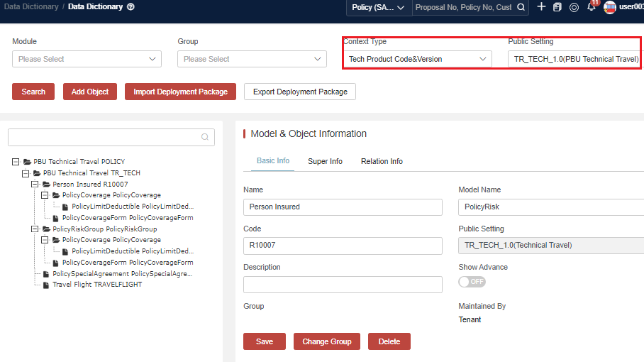Open the notifications bell
This screenshot has width=644, height=362.
click(591, 7)
